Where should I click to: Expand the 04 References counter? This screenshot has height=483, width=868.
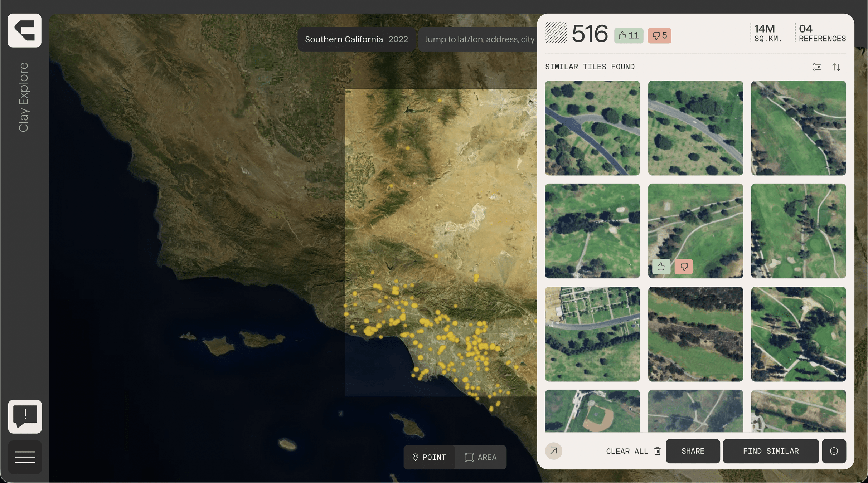click(822, 33)
